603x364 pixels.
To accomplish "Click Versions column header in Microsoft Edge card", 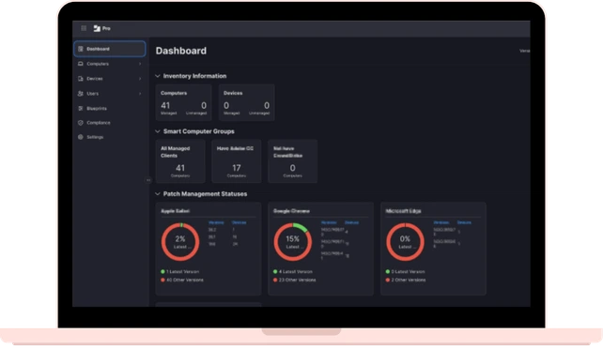I will (x=441, y=222).
